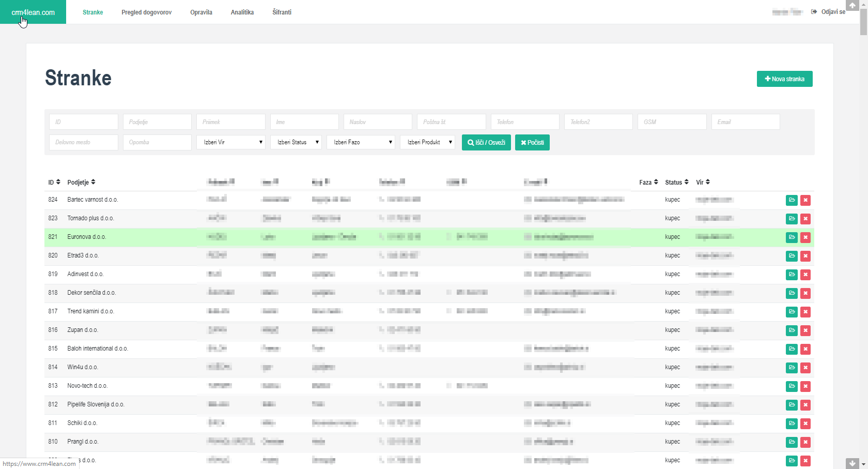Log out via Odjavi se
This screenshot has width=868, height=469.
click(x=829, y=12)
